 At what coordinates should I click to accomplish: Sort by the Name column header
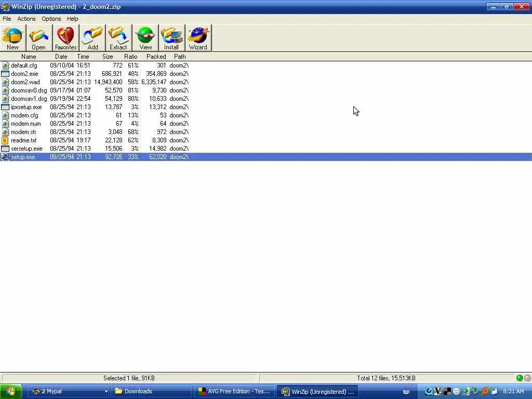(29, 57)
